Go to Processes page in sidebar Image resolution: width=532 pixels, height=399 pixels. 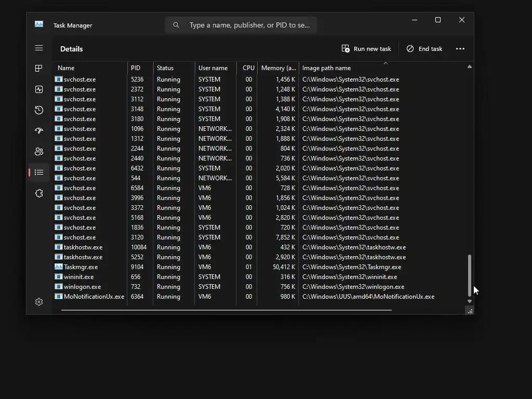tap(39, 69)
